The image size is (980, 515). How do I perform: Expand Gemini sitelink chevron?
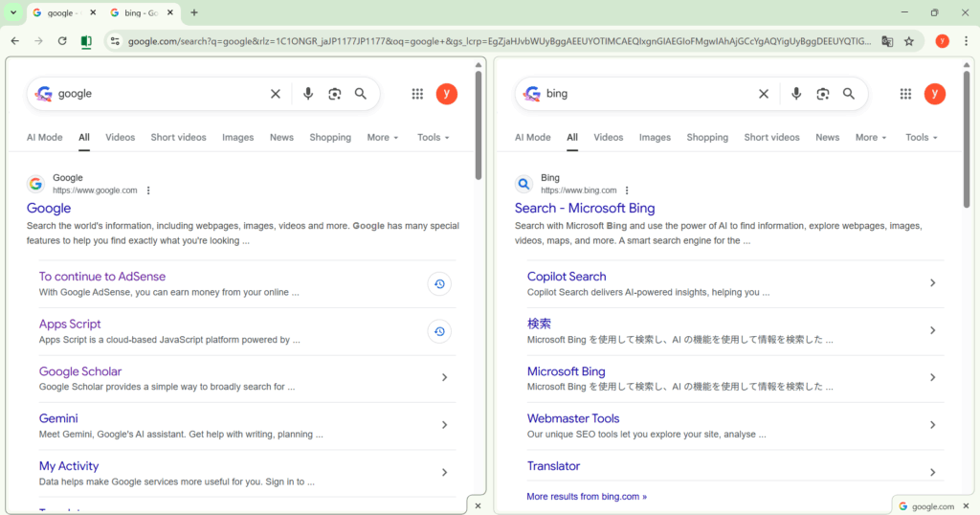[444, 425]
